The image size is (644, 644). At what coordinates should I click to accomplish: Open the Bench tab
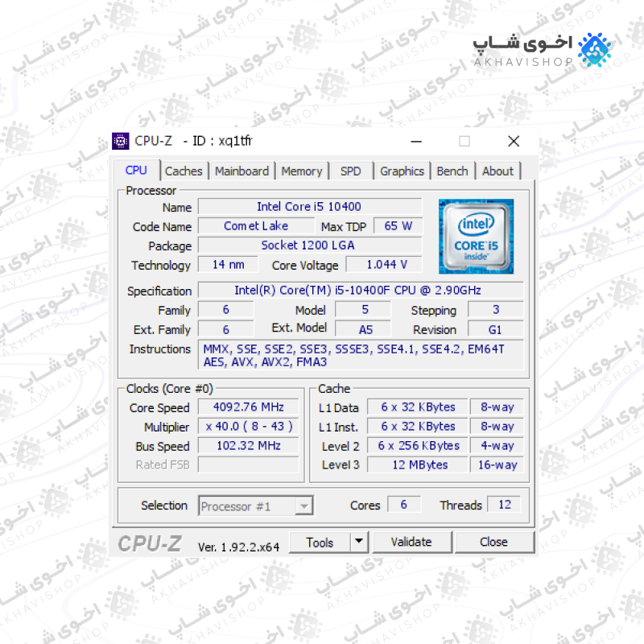452,171
